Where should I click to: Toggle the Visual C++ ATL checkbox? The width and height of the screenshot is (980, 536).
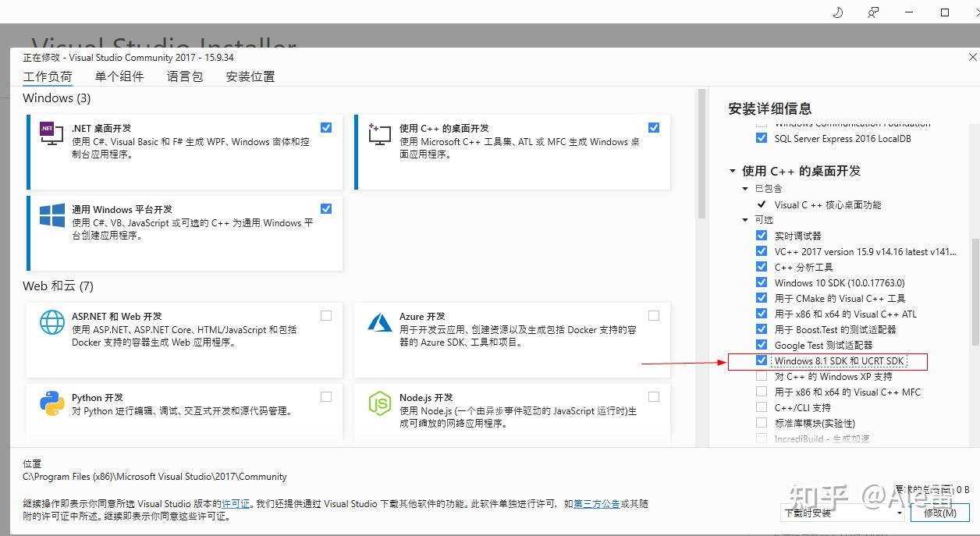tap(762, 314)
